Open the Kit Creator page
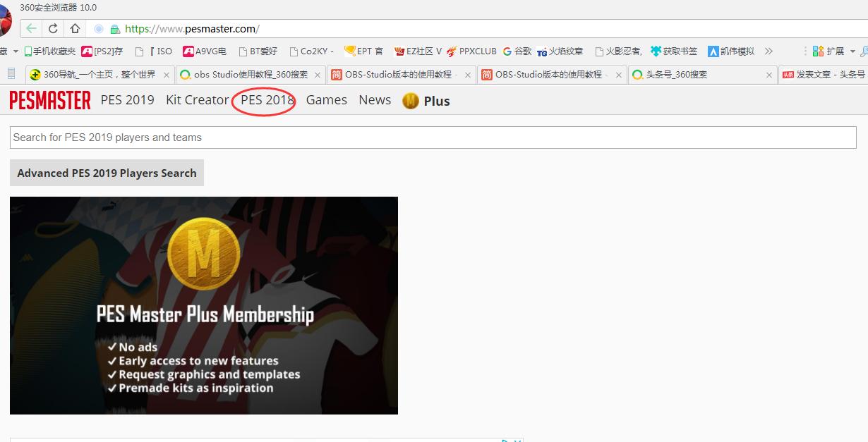The height and width of the screenshot is (442, 868). tap(198, 100)
